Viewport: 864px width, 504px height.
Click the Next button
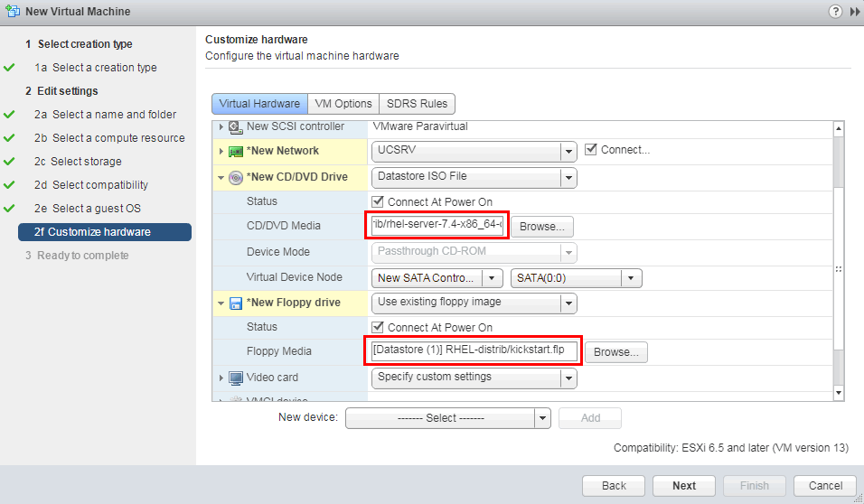pyautogui.click(x=684, y=486)
